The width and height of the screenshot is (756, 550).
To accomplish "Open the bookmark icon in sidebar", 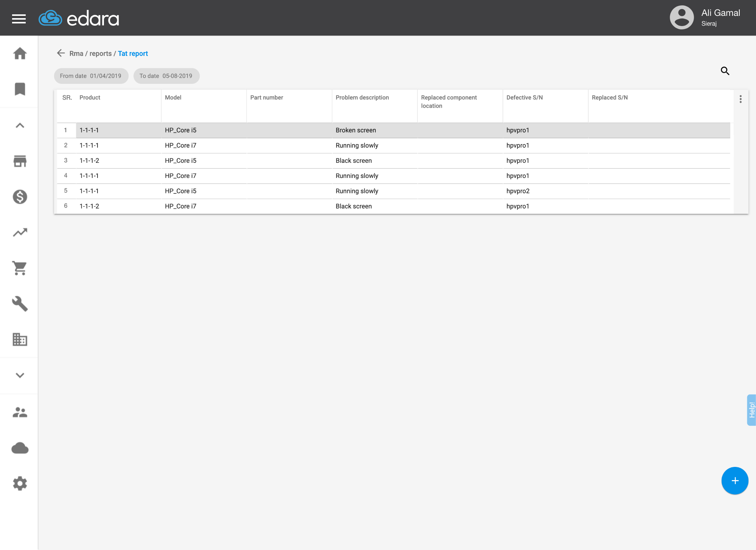I will pyautogui.click(x=20, y=89).
